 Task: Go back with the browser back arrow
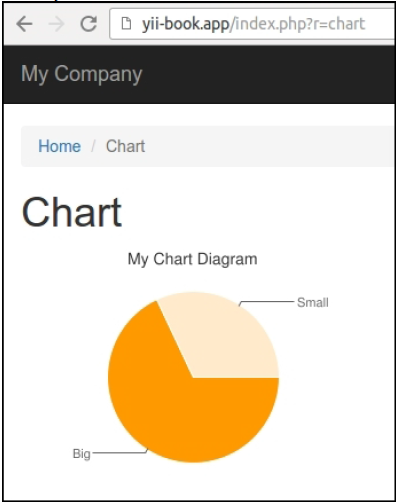(24, 24)
